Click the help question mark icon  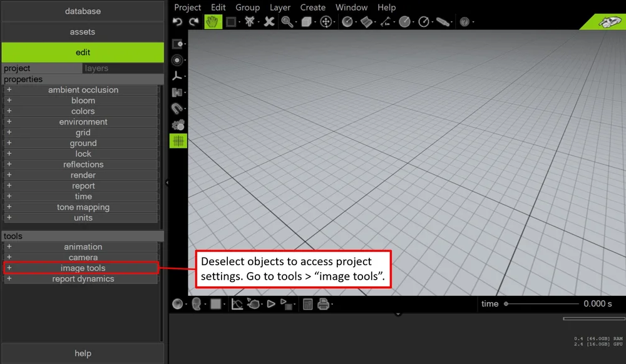coord(464,21)
